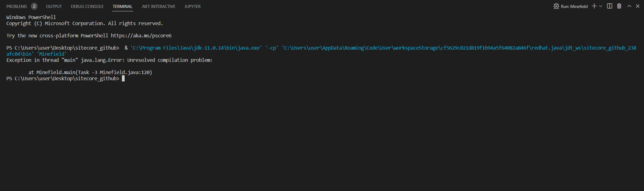Open a new terminal with the plus icon
This screenshot has height=191, width=644.
coord(593,6)
